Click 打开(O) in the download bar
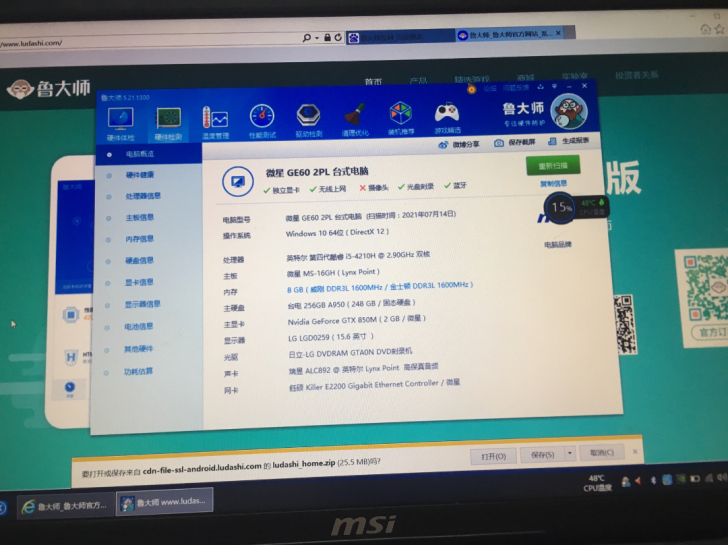The height and width of the screenshot is (545, 728). [494, 456]
